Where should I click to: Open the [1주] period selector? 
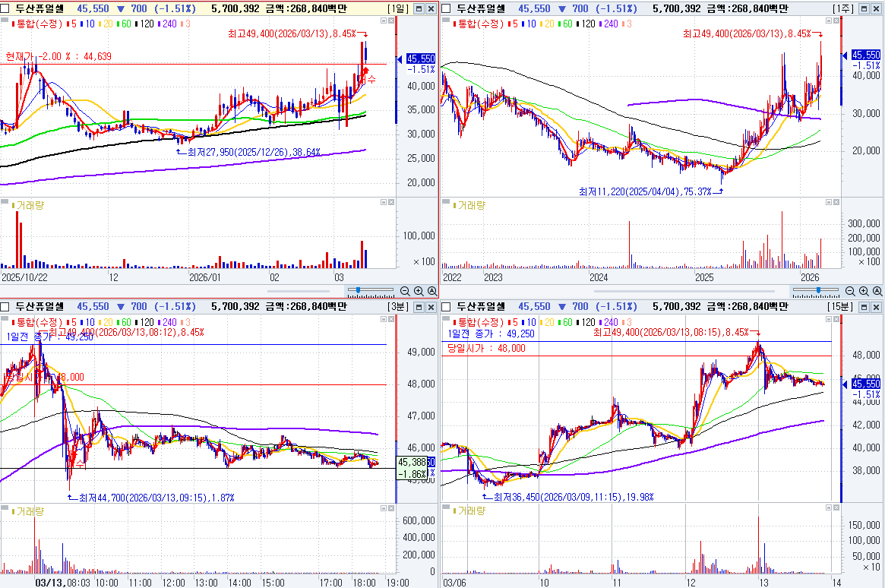pos(843,9)
